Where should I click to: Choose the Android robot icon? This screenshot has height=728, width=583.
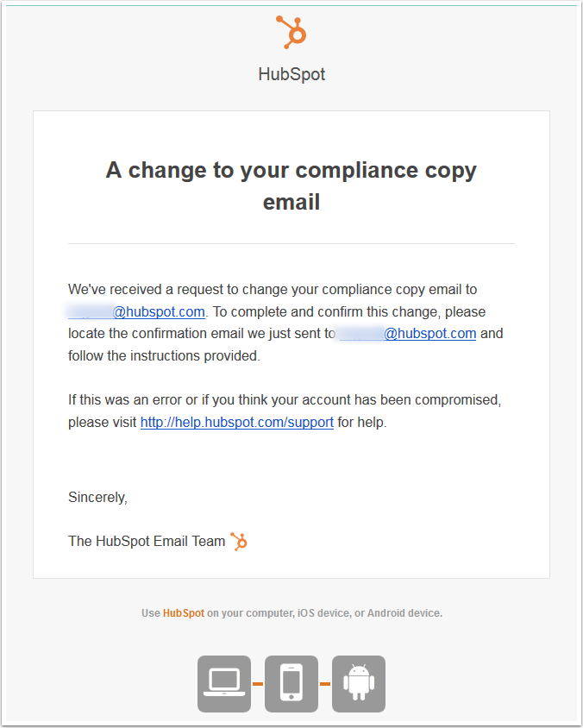coord(359,684)
